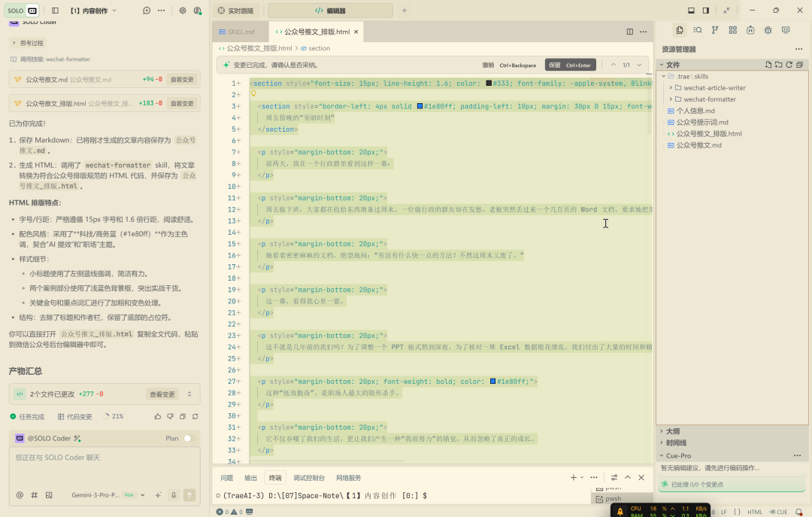Expand the 思考过程 disclosure
The height and width of the screenshot is (517, 812).
pyautogui.click(x=28, y=43)
